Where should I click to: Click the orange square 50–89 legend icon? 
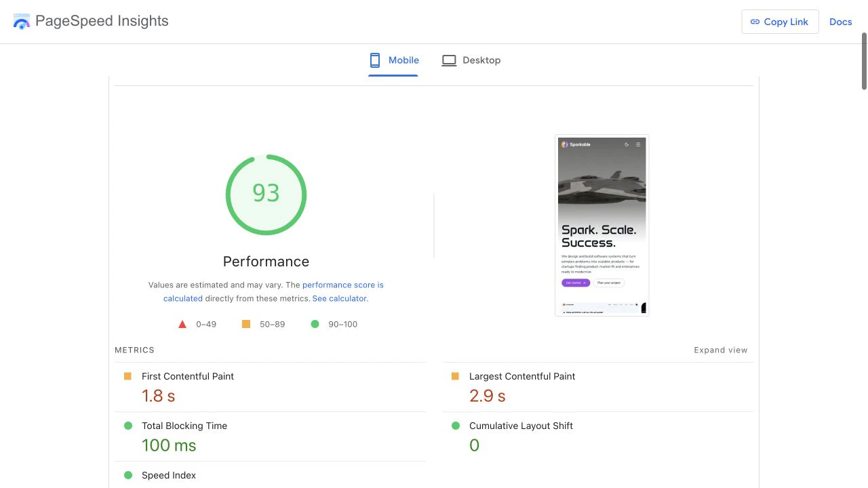tap(246, 324)
